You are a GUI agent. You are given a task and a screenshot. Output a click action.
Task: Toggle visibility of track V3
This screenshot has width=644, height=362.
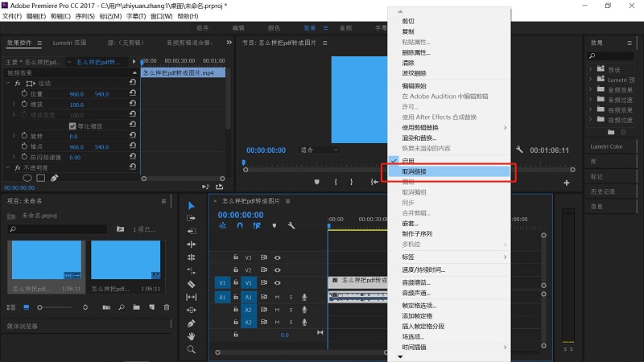click(278, 257)
